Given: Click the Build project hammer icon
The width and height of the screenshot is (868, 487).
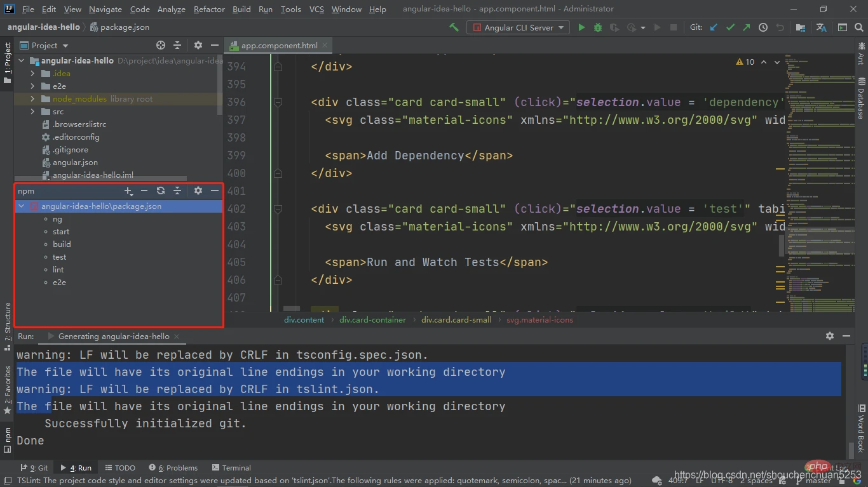Looking at the screenshot, I should click(x=454, y=27).
